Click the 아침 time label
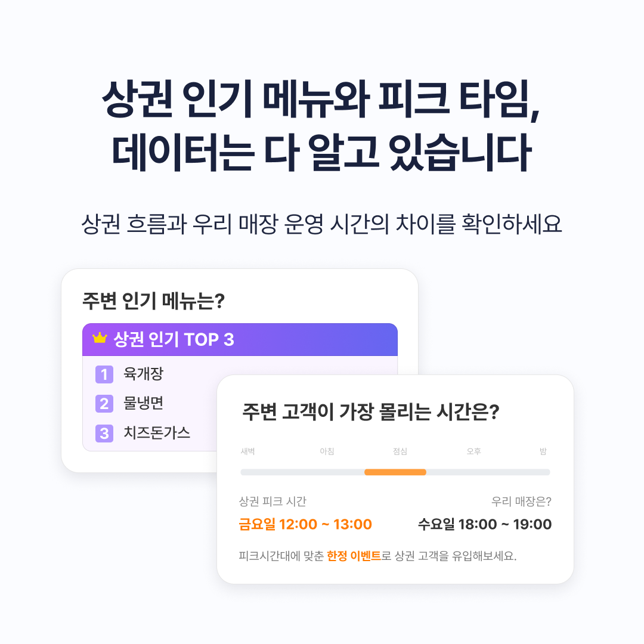 pyautogui.click(x=327, y=451)
